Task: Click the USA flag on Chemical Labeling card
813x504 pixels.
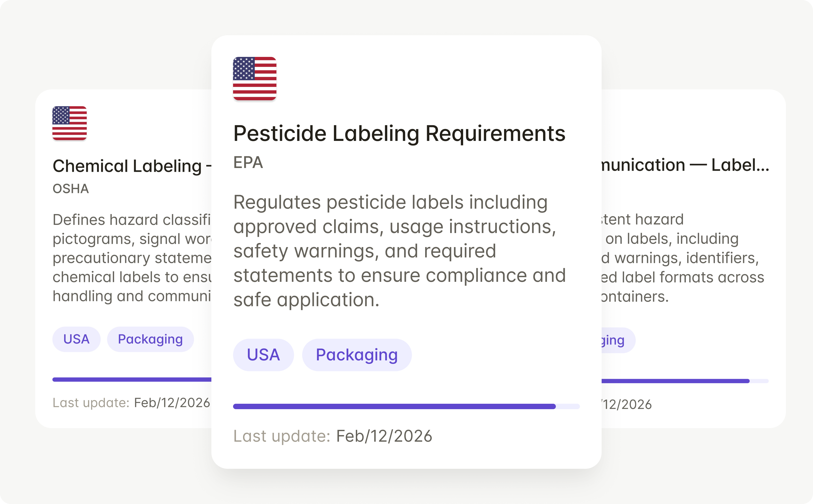Action: 69,123
